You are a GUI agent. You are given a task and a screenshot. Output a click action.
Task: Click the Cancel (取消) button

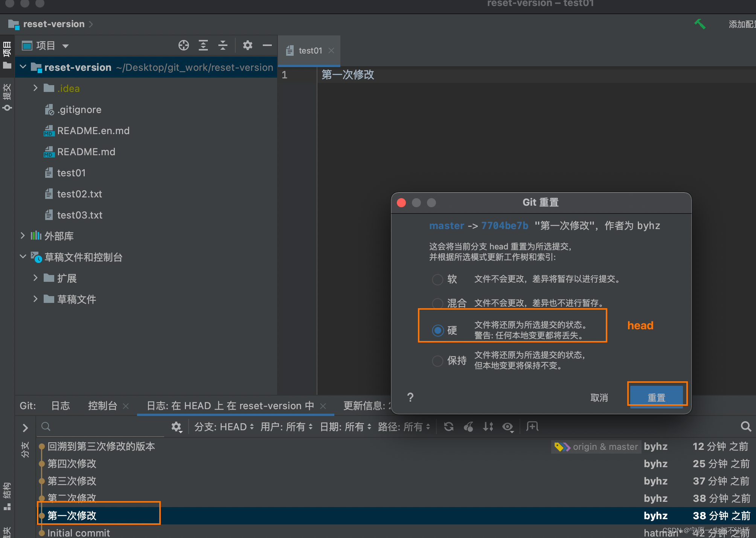point(599,397)
